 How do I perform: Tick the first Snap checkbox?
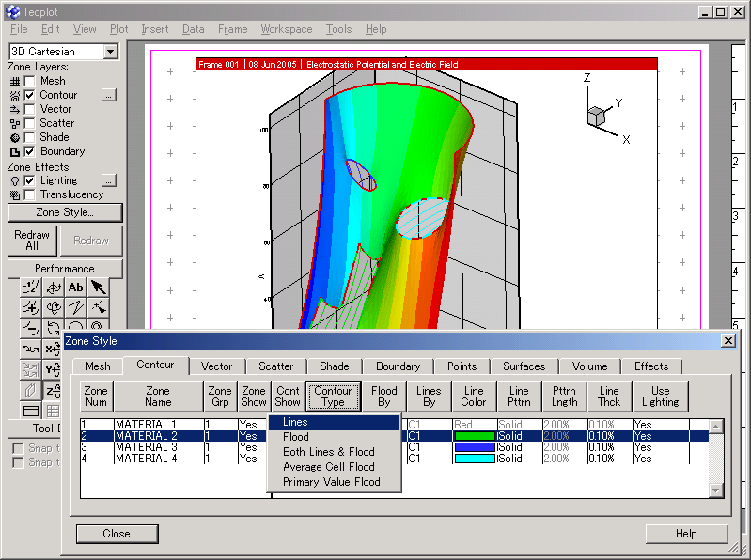[18, 448]
